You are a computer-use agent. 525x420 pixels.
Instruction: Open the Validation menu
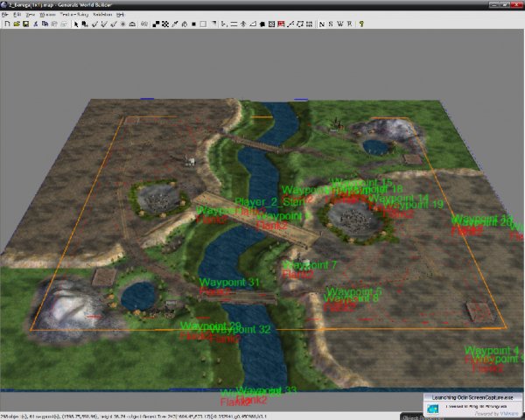[x=103, y=15]
